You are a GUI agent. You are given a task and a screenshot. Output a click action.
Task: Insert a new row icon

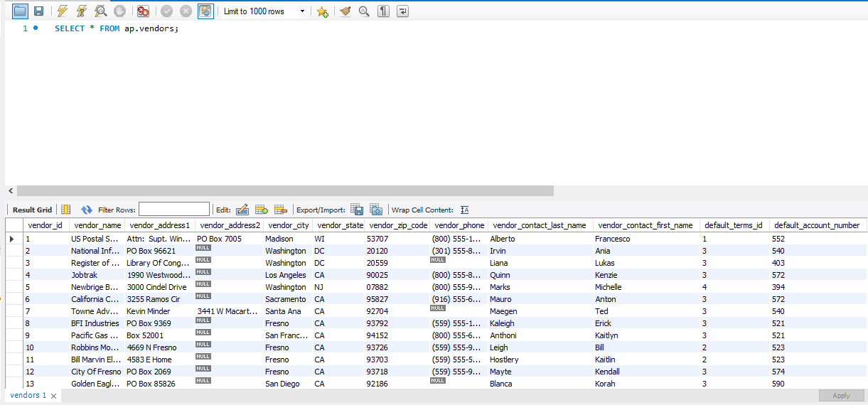coord(261,210)
